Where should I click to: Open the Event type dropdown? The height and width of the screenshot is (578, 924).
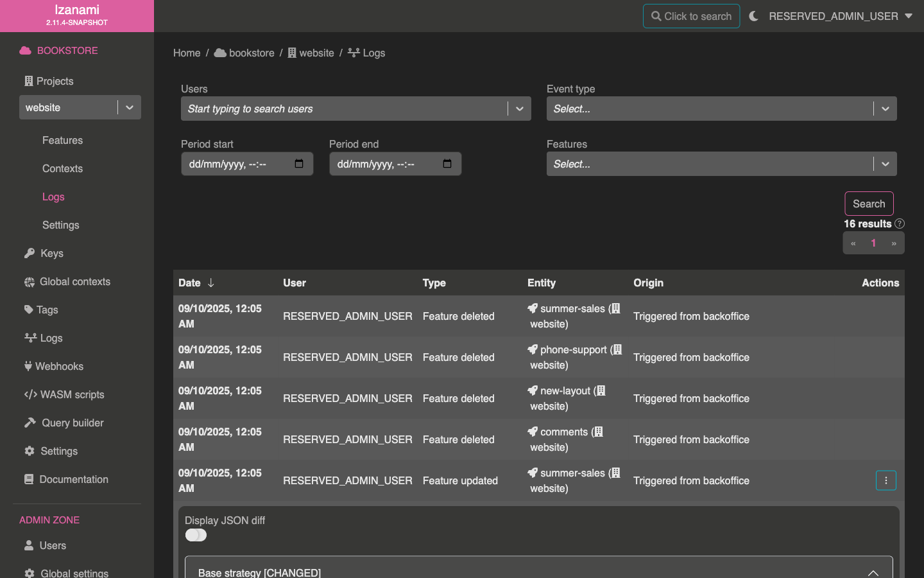[885, 109]
